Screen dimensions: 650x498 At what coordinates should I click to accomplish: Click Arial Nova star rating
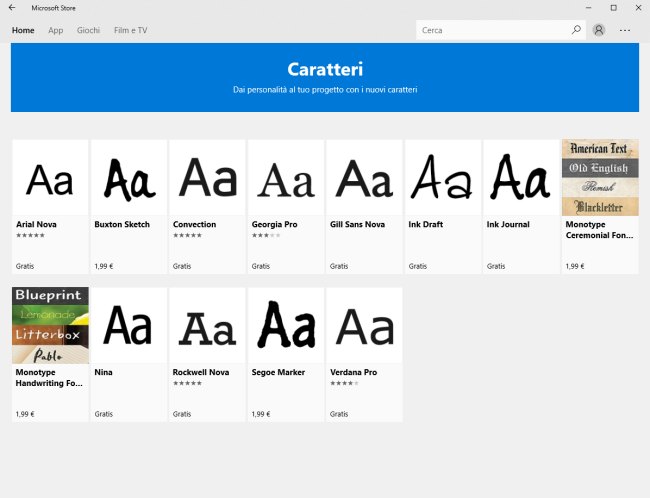[30, 235]
